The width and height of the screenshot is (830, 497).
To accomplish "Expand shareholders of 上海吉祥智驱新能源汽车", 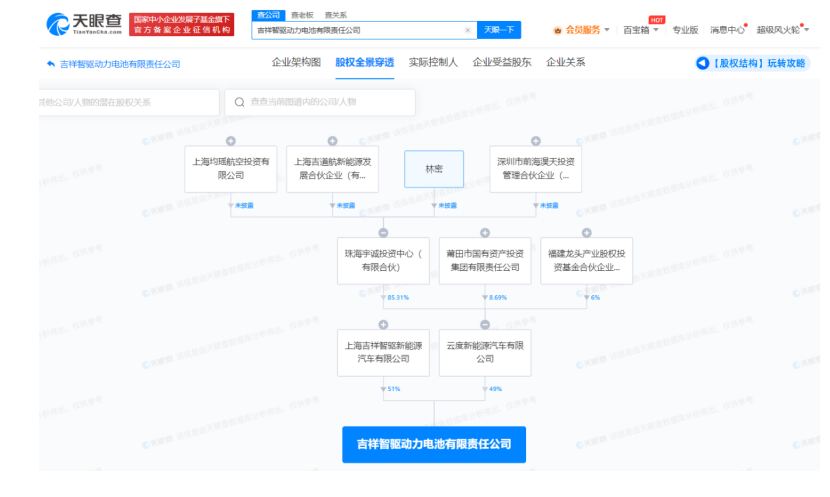I will [383, 324].
